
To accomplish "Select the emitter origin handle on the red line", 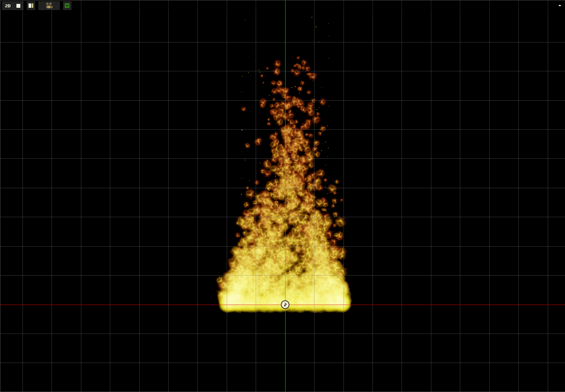I will (285, 305).
